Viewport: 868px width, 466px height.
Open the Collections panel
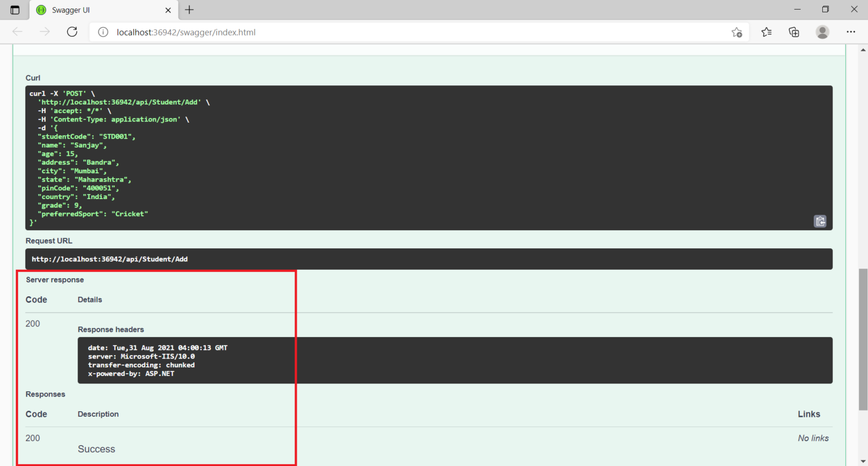(794, 32)
